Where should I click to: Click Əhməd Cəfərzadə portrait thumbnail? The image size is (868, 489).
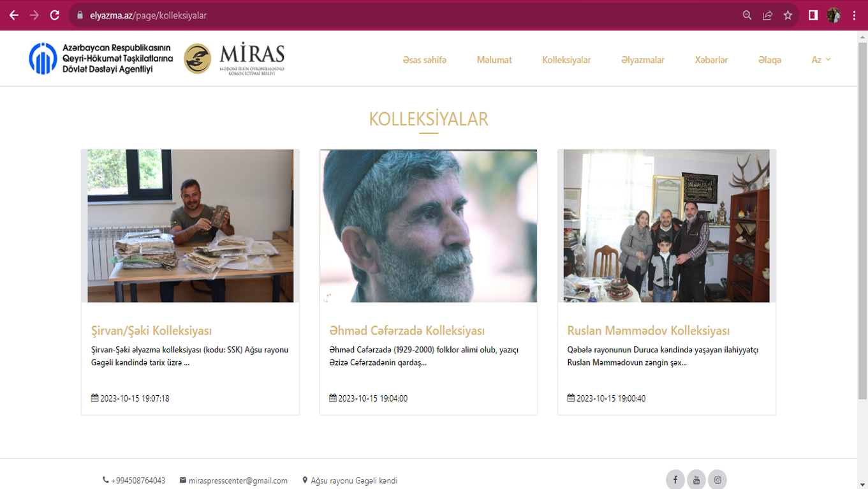429,226
